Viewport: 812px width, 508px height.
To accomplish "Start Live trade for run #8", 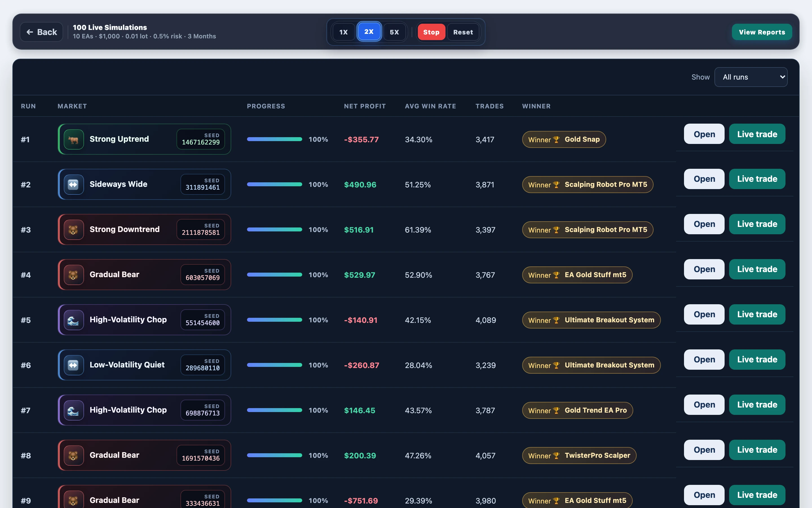I will pyautogui.click(x=757, y=450).
